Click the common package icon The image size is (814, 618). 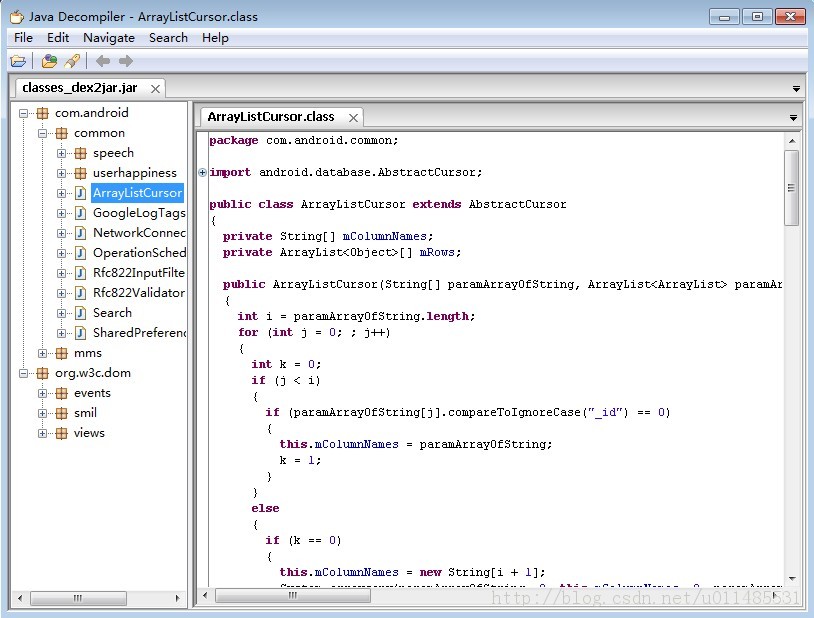coord(61,133)
